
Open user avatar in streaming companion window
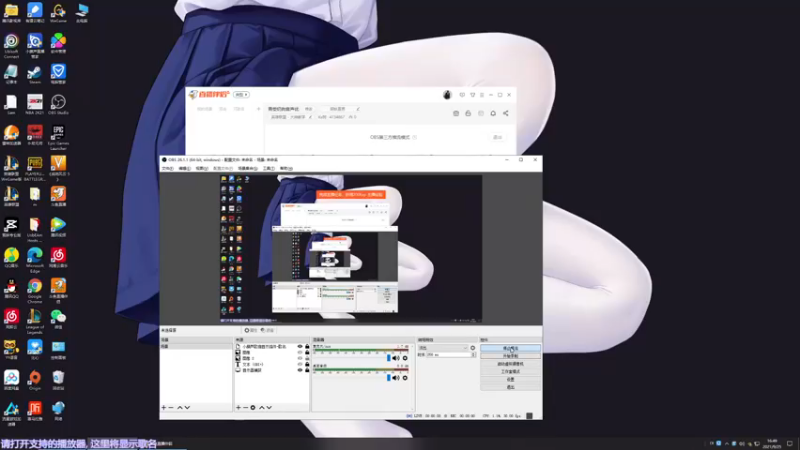pyautogui.click(x=447, y=95)
